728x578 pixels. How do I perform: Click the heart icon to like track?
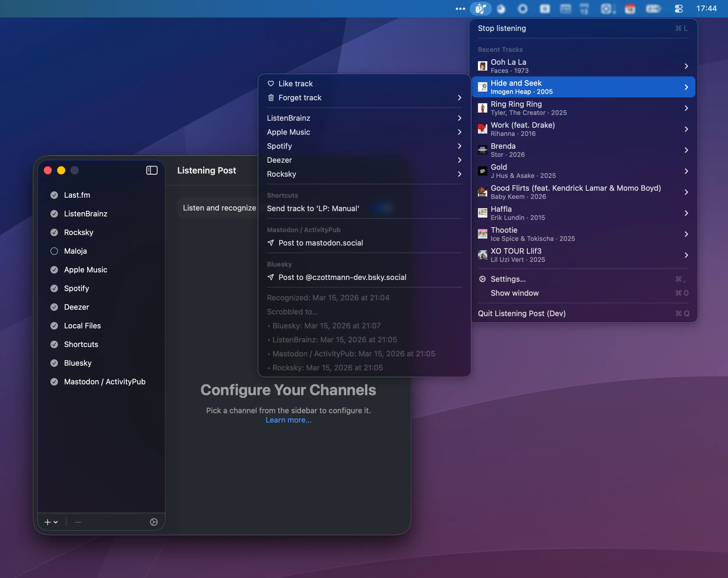270,83
